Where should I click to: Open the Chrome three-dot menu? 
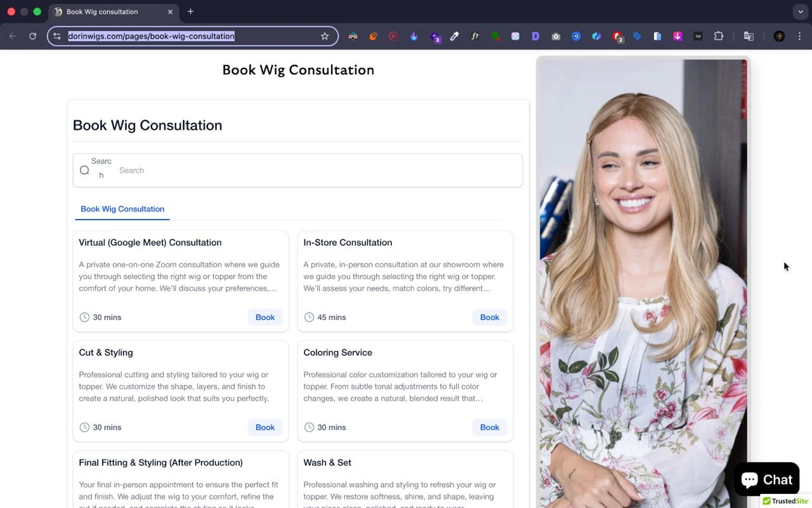coord(801,36)
